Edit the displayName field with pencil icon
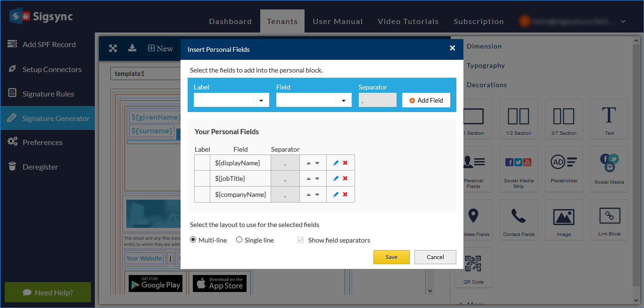Screen dimensions: 644x308 click(336, 163)
